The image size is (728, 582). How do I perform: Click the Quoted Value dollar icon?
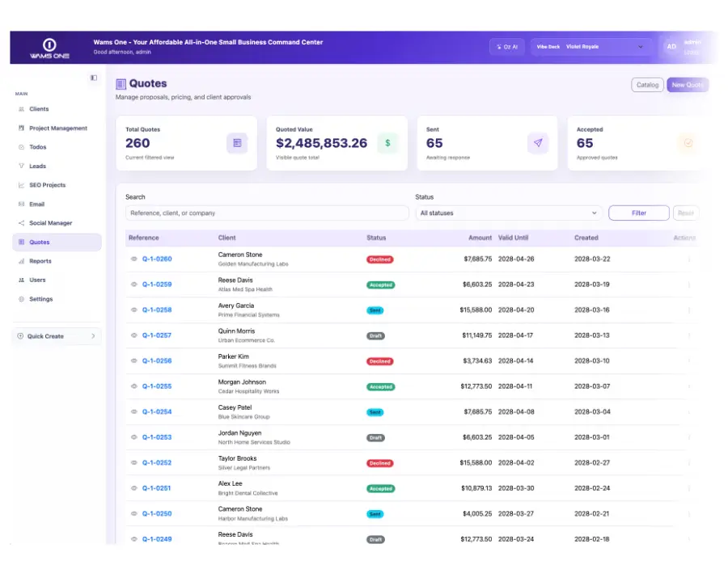(387, 143)
